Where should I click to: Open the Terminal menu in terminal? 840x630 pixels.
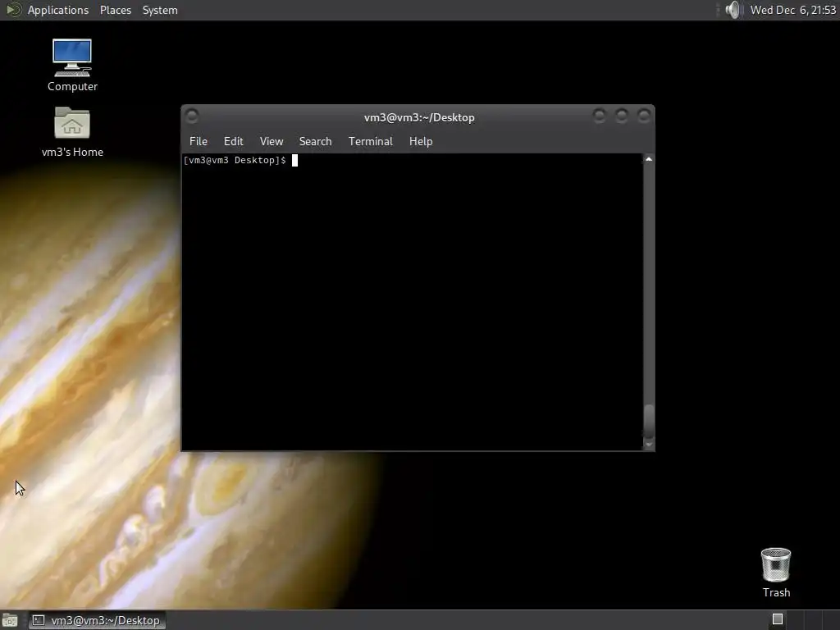[371, 141]
